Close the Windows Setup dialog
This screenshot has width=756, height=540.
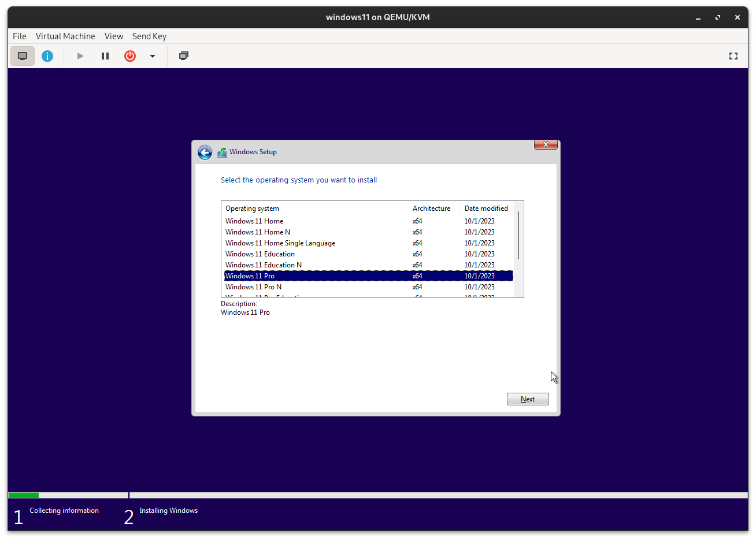point(546,144)
